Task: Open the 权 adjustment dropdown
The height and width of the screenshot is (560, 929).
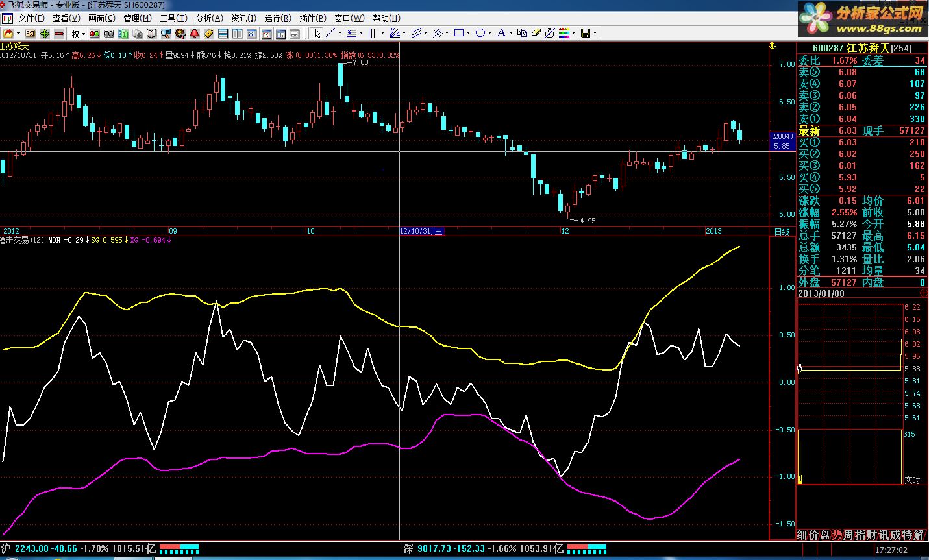Action: coord(79,34)
